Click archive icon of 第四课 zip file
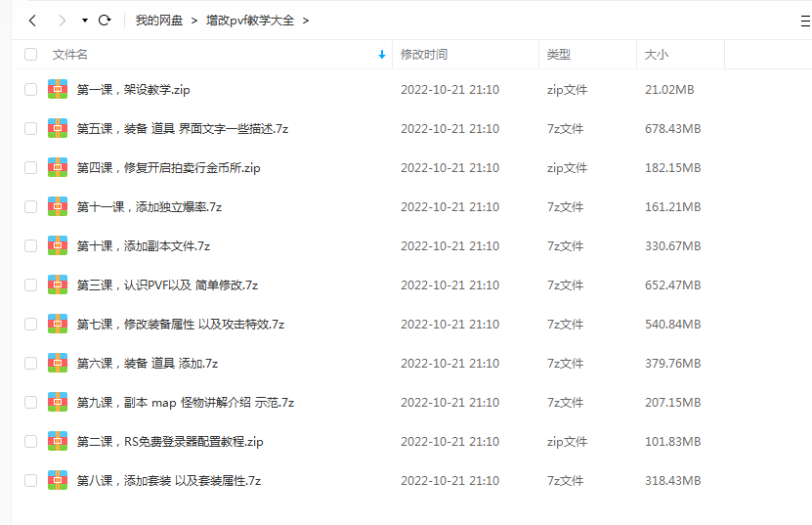The width and height of the screenshot is (812, 525). 58,167
